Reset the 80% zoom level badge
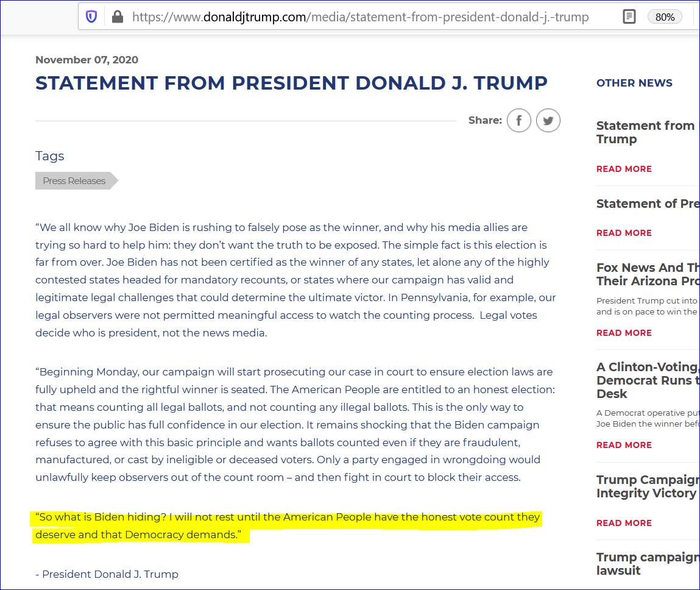Screen dimensions: 700x590 pos(665,17)
